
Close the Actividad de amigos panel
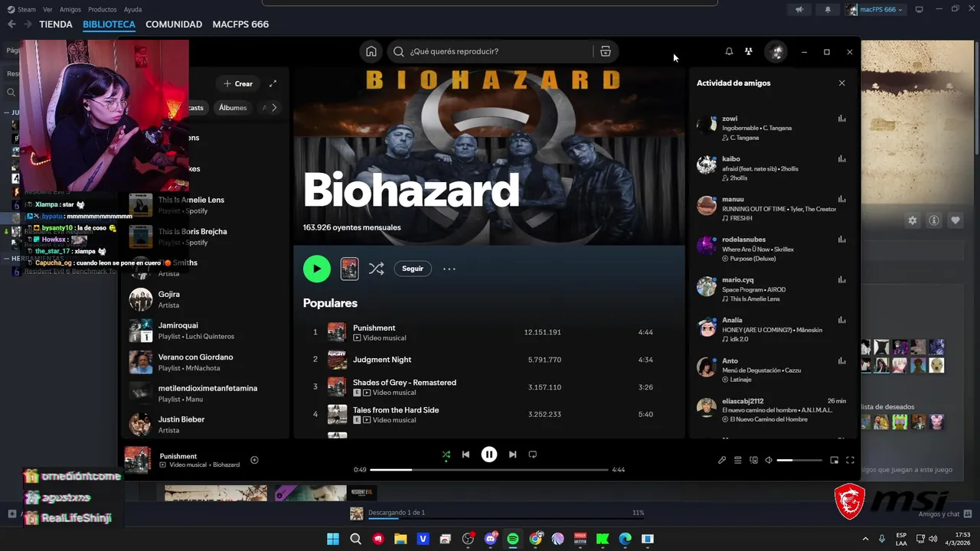coord(842,83)
